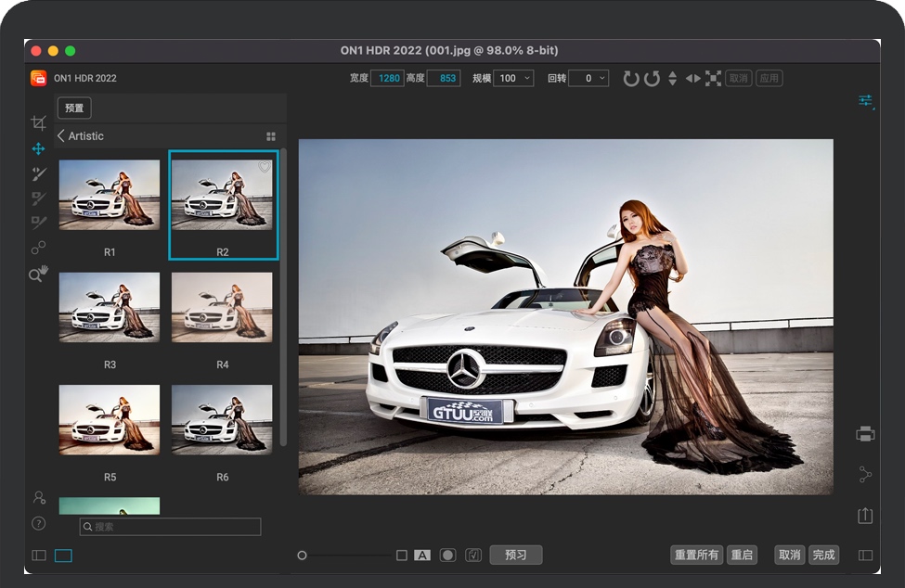Favorite the R2 preset with heart icon

point(265,167)
